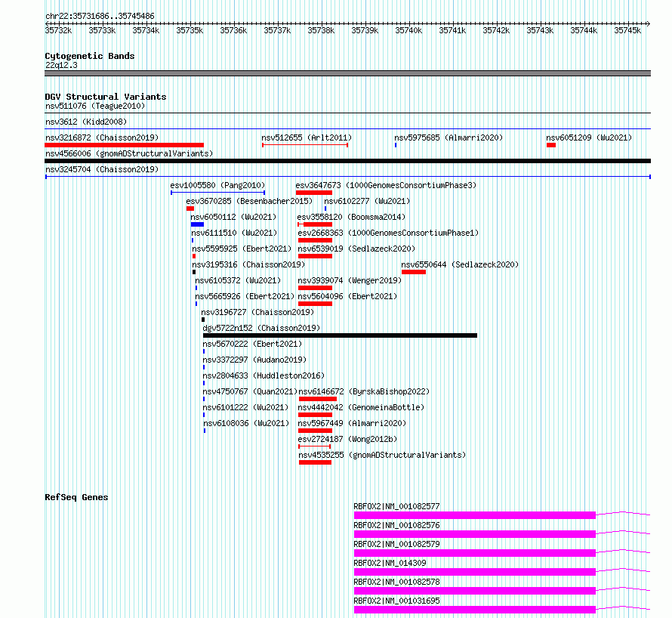
Task: Click nsv6111510 (Wu2021) label
Action: coord(234,233)
